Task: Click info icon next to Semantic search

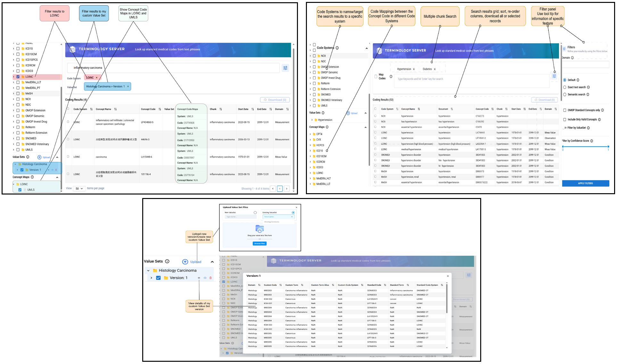Action: pyautogui.click(x=588, y=95)
